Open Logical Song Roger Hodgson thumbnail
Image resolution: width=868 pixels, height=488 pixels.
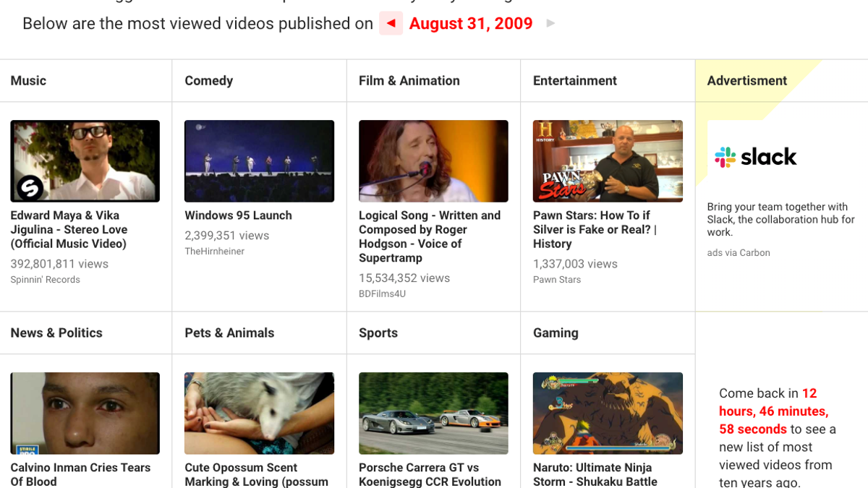tap(433, 160)
